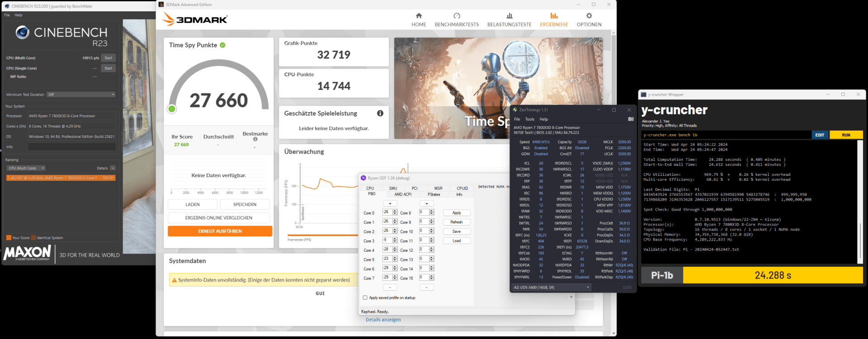
Task: Increase Core 0 offset with up stepper
Action: pos(395,211)
